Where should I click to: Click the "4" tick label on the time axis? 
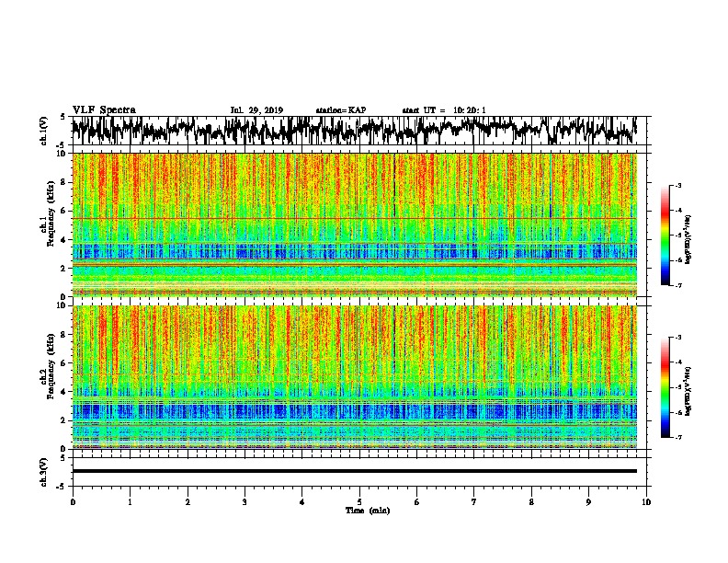[x=302, y=502]
